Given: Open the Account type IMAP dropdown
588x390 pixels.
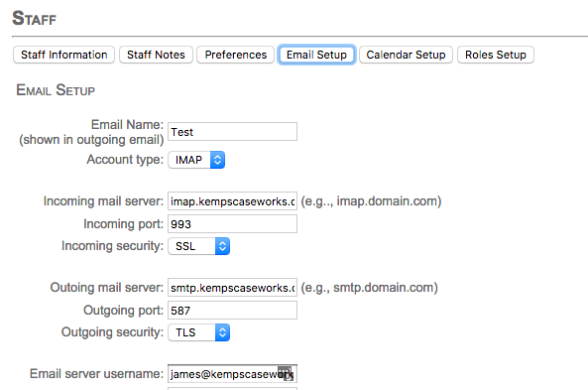Looking at the screenshot, I should click(x=196, y=160).
